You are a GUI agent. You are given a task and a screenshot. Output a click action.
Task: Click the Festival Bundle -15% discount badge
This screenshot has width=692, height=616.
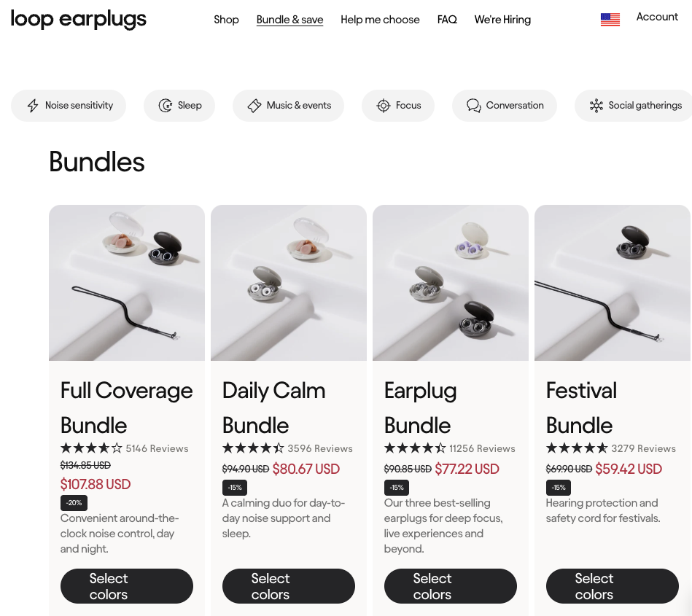[559, 487]
